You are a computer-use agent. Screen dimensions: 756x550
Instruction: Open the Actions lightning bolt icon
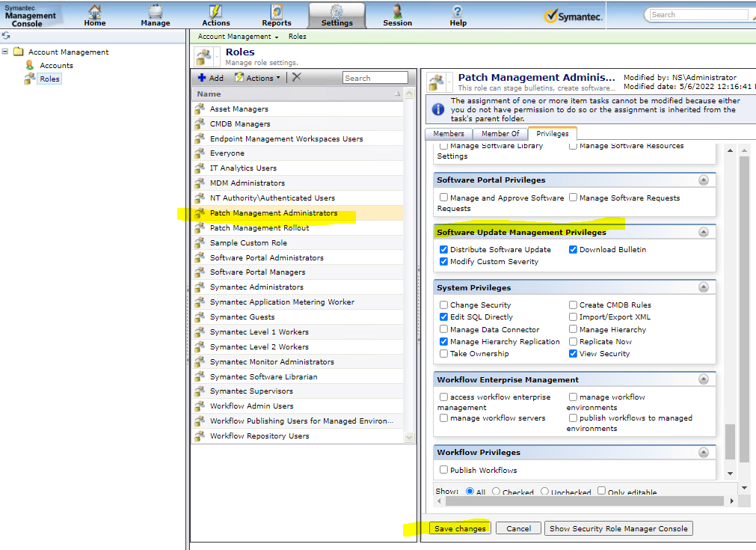click(216, 12)
